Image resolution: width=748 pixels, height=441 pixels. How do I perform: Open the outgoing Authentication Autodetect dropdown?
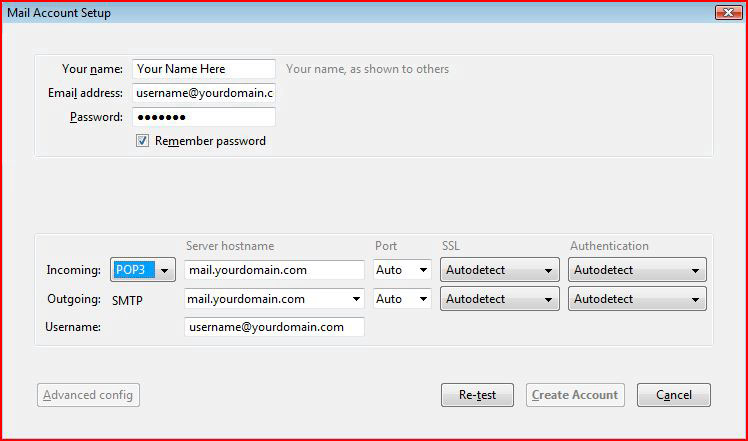tap(637, 299)
